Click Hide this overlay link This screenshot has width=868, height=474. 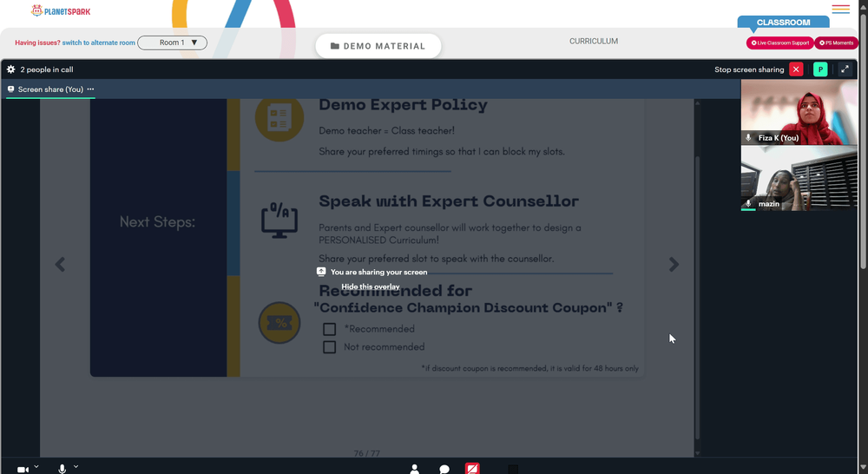[x=371, y=286]
